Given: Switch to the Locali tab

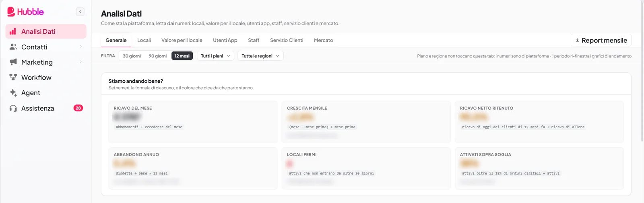Looking at the screenshot, I should (x=144, y=40).
